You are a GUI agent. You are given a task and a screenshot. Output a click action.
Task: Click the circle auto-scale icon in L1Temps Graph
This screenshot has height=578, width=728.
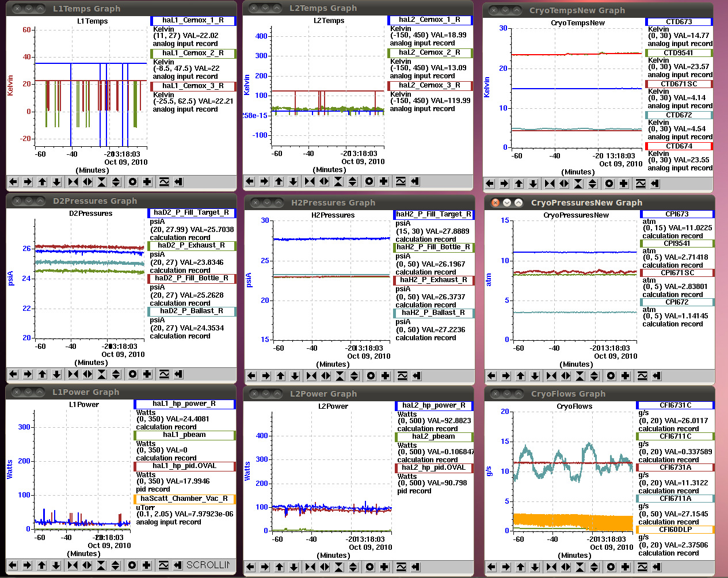click(x=133, y=182)
